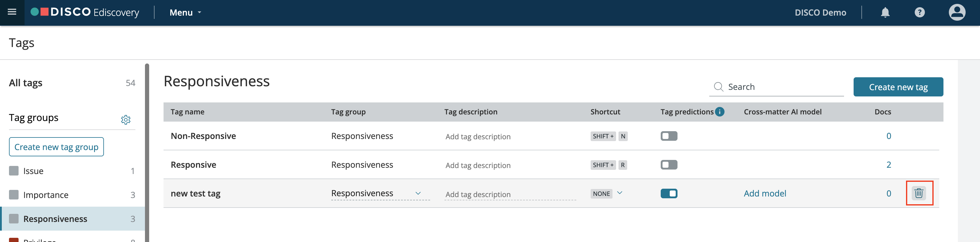Enable tag predictions for Responsive

(x=669, y=165)
